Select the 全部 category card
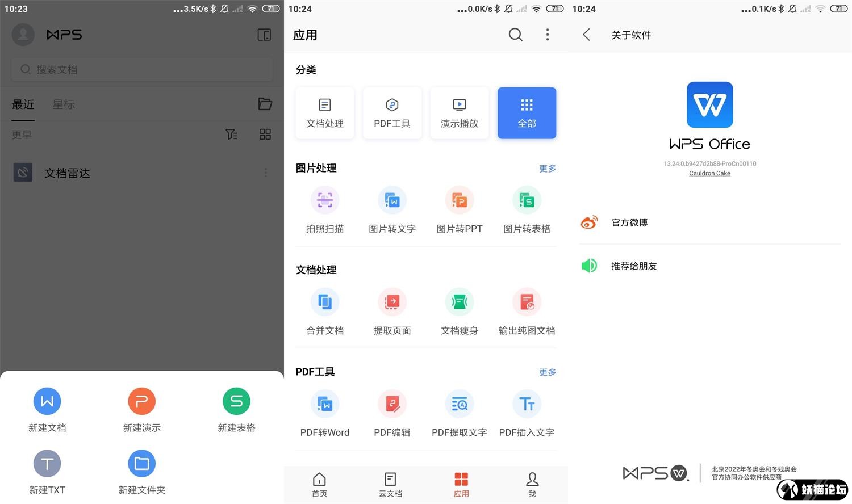Screen dimensions: 852x504 pyautogui.click(x=527, y=113)
